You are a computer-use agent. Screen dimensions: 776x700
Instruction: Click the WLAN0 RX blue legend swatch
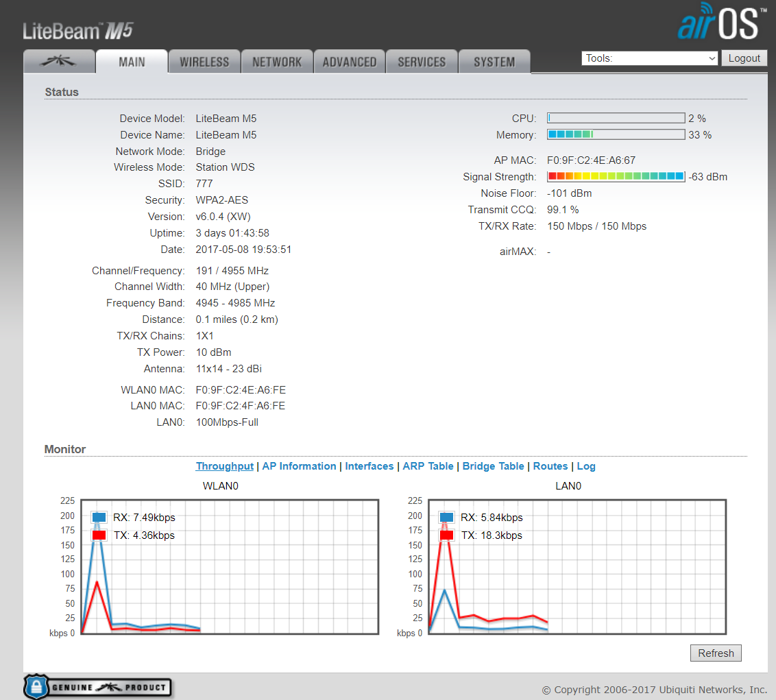point(99,518)
